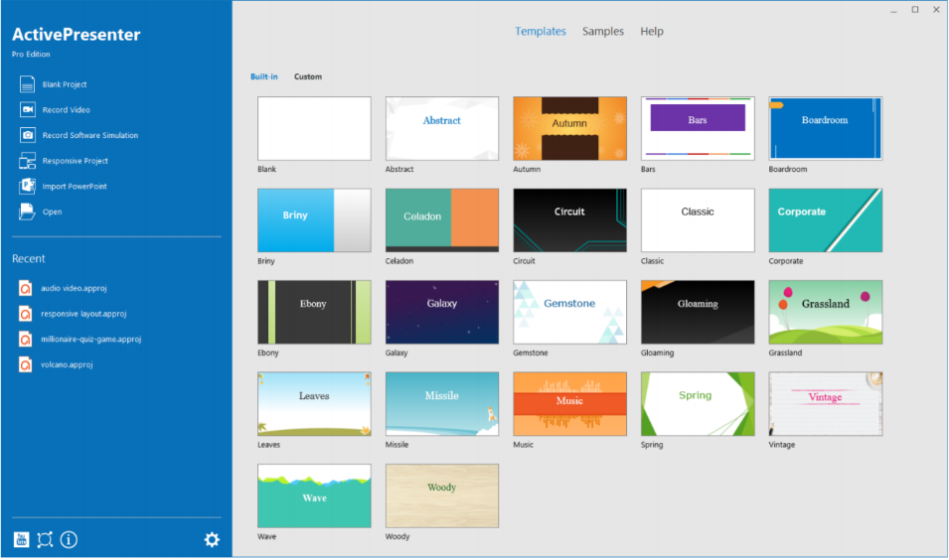Click the Record Software Simulation icon
Image resolution: width=949 pixels, height=560 pixels.
click(27, 135)
